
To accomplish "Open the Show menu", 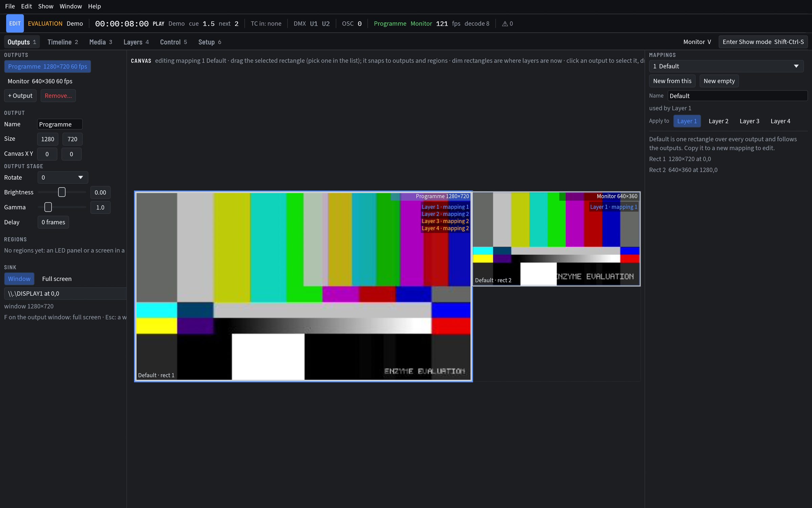I will pos(46,6).
